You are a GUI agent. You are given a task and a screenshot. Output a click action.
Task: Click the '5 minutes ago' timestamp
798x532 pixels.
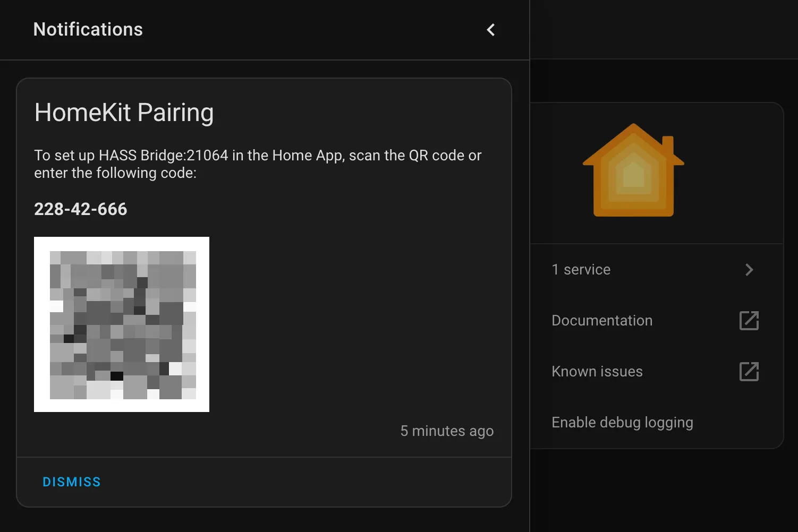pos(447,431)
